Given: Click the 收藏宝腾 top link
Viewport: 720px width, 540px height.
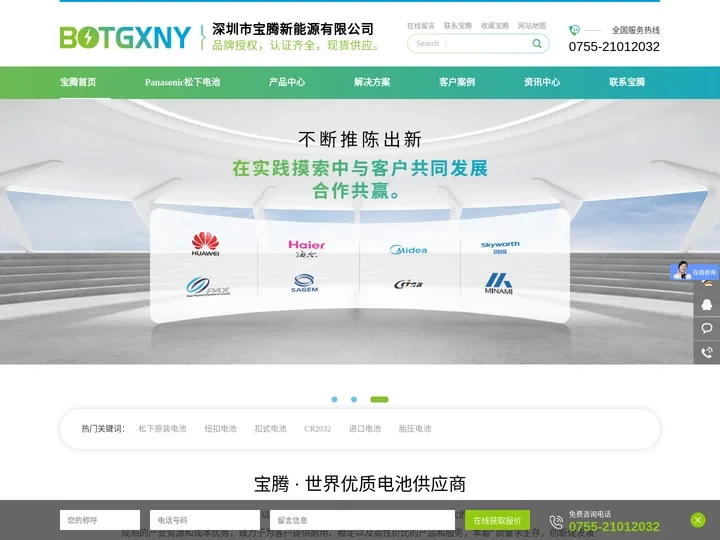Looking at the screenshot, I should (495, 26).
